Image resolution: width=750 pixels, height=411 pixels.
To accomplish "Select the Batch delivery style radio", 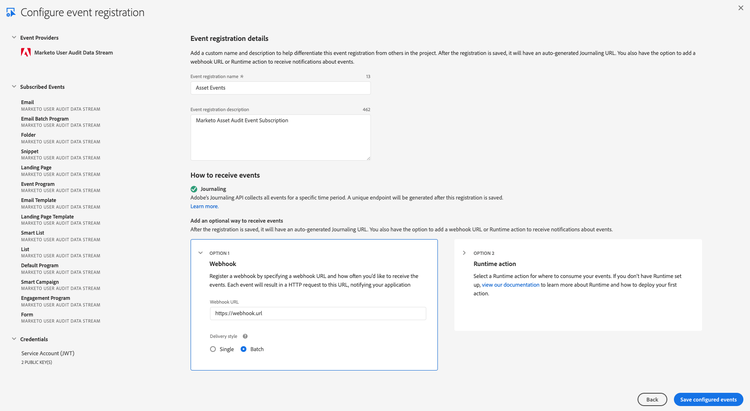I will coord(243,349).
